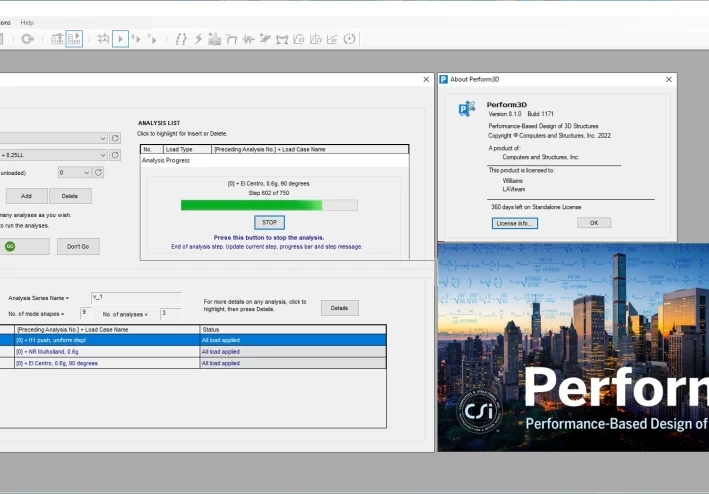The height and width of the screenshot is (494, 709).
Task: Close the analysis dialog window
Action: pyautogui.click(x=426, y=80)
